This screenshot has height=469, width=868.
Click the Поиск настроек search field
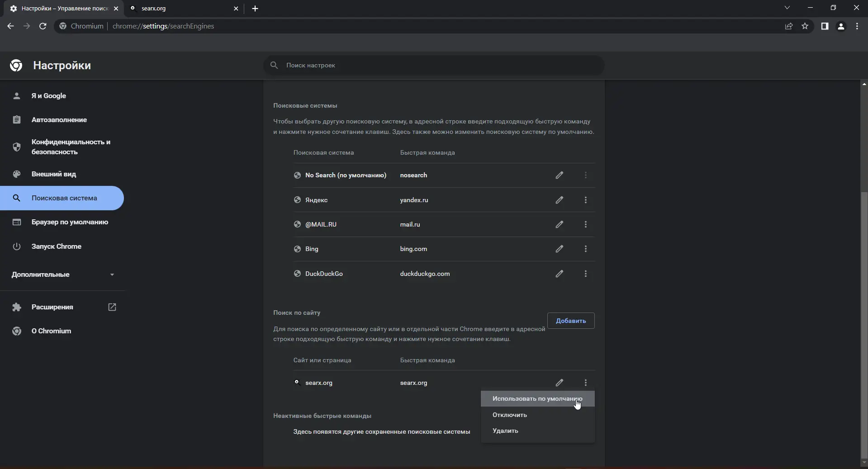coord(434,65)
